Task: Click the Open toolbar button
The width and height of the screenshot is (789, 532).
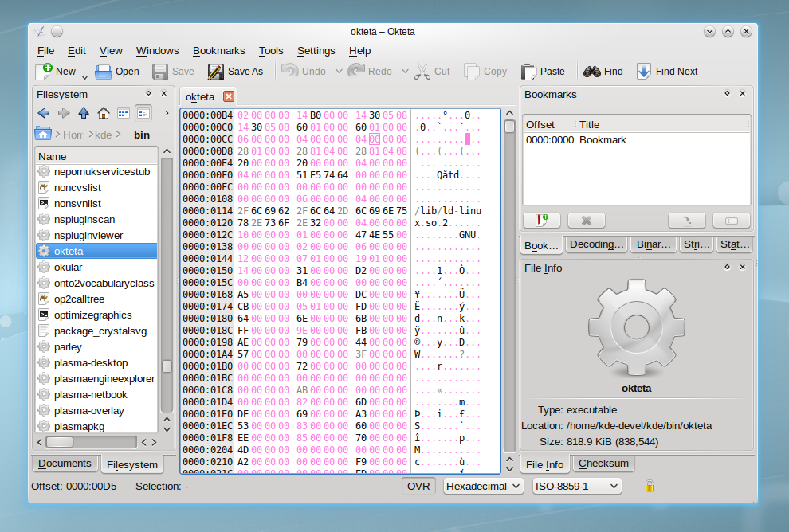Action: coord(117,71)
